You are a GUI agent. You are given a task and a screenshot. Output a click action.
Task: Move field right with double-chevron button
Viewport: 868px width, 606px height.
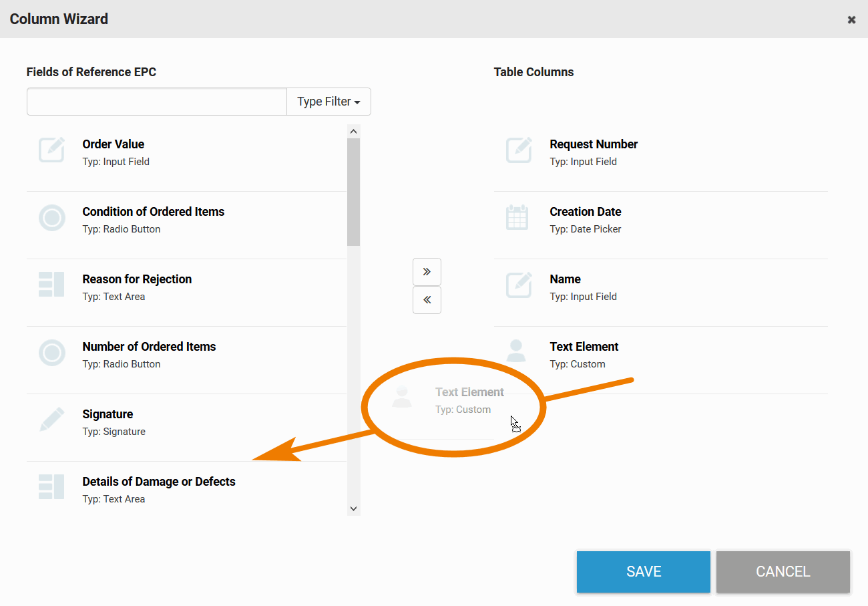pyautogui.click(x=427, y=272)
